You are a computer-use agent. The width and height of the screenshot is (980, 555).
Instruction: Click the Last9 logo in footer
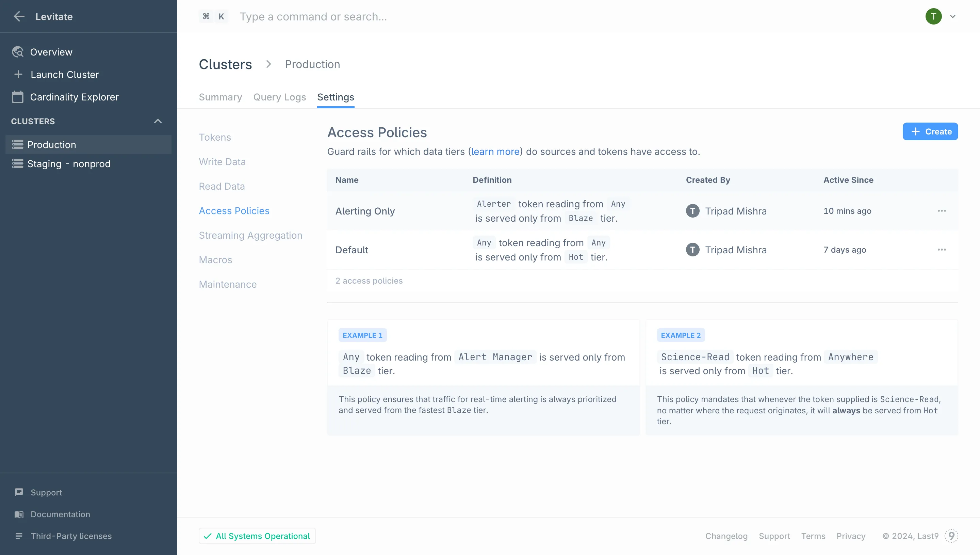[951, 536]
